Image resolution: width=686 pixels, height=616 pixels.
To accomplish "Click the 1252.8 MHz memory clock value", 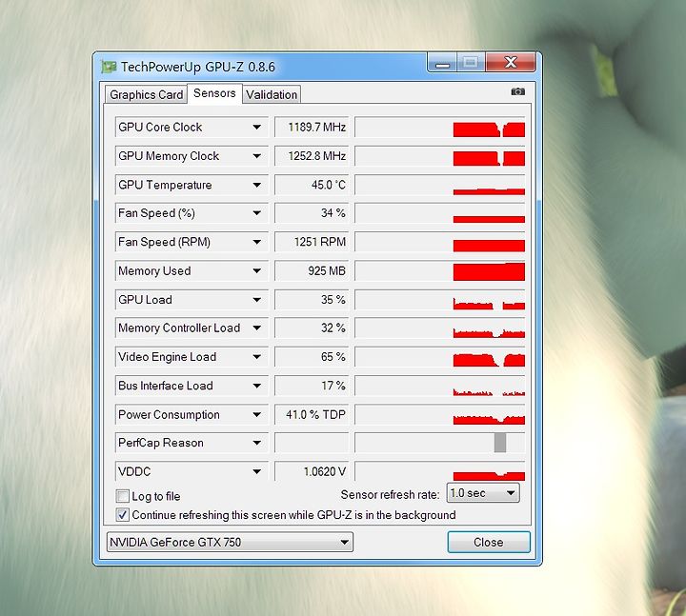I will pos(312,156).
